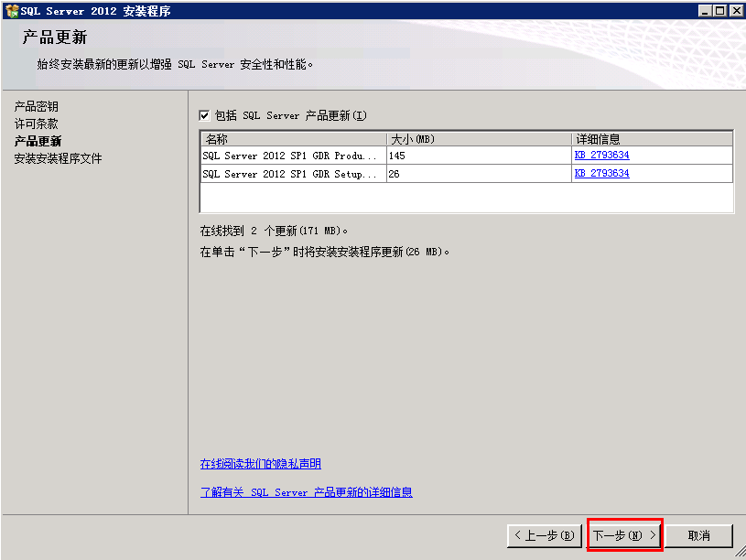This screenshot has width=746, height=560.
Task: Uncheck 包括 SQL Server 产品更新 checkbox
Action: [204, 115]
